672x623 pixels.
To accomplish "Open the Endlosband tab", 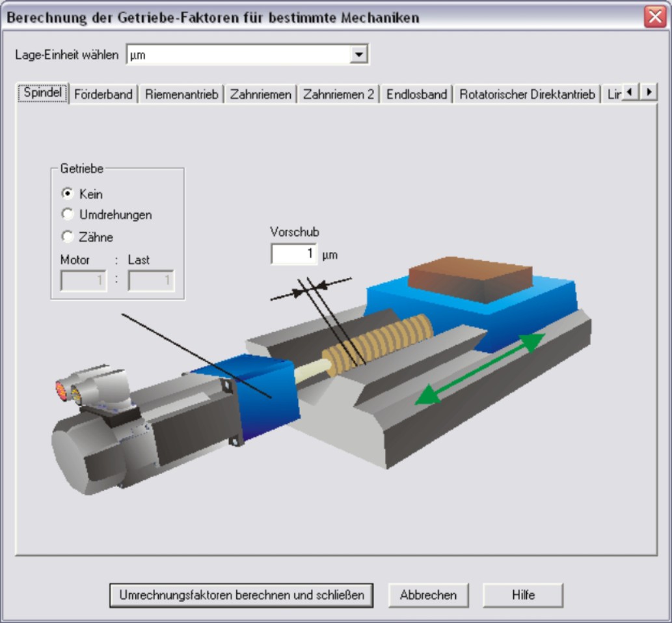I will point(416,94).
